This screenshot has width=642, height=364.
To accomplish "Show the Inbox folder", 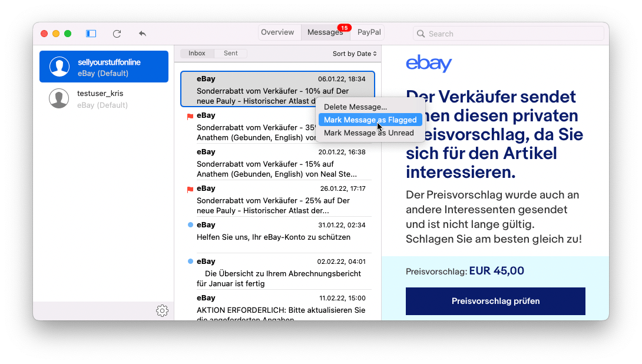I will (x=197, y=53).
